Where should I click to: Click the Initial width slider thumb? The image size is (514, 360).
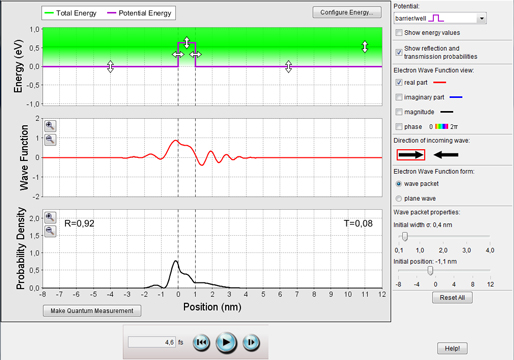tap(405, 236)
